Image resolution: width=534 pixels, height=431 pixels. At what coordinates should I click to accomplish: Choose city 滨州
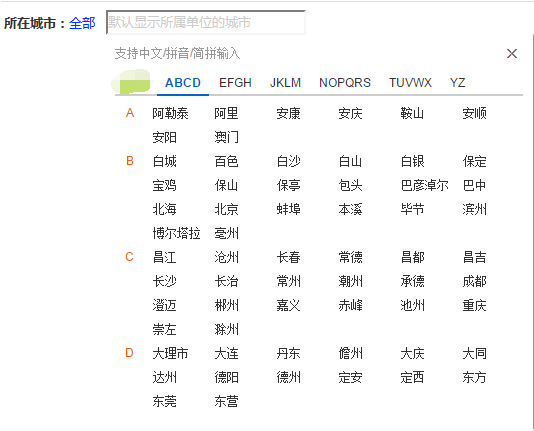pyautogui.click(x=474, y=209)
